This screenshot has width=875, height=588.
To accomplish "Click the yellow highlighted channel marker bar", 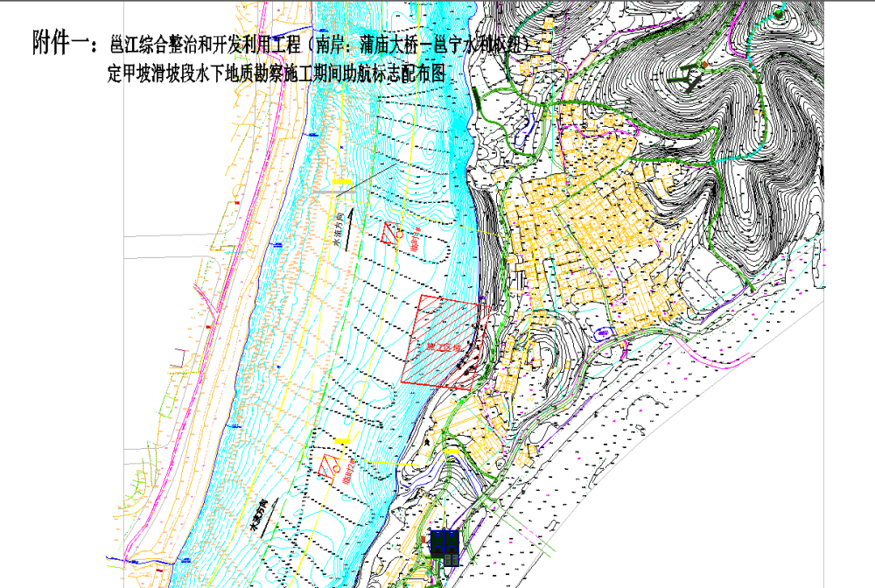I will pos(342,441).
